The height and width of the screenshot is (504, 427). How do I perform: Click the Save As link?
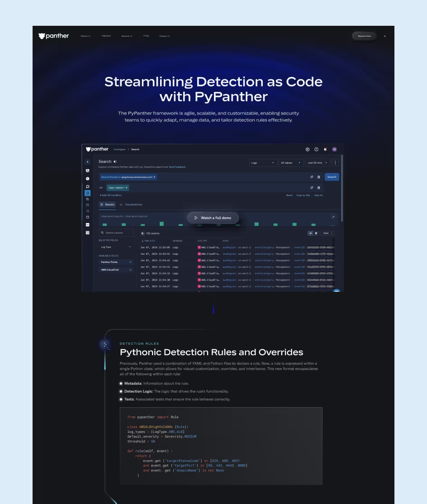click(x=318, y=195)
